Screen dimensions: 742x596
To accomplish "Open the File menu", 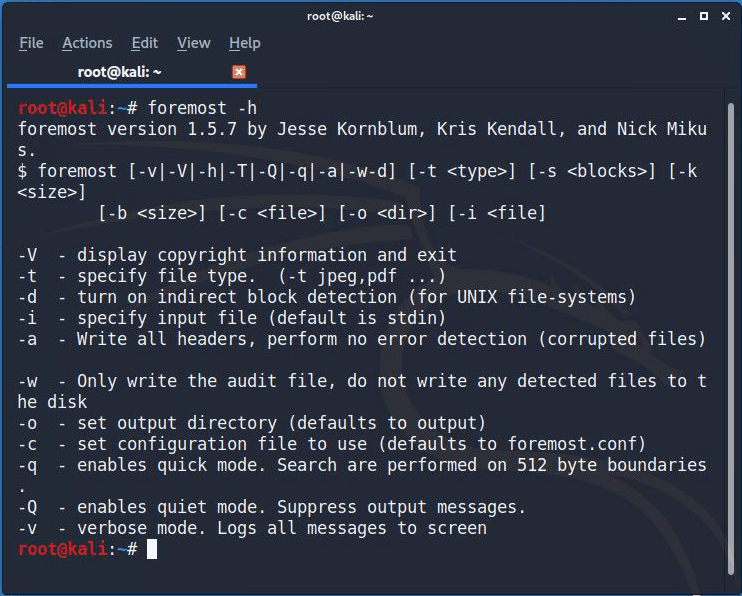I will pos(31,43).
